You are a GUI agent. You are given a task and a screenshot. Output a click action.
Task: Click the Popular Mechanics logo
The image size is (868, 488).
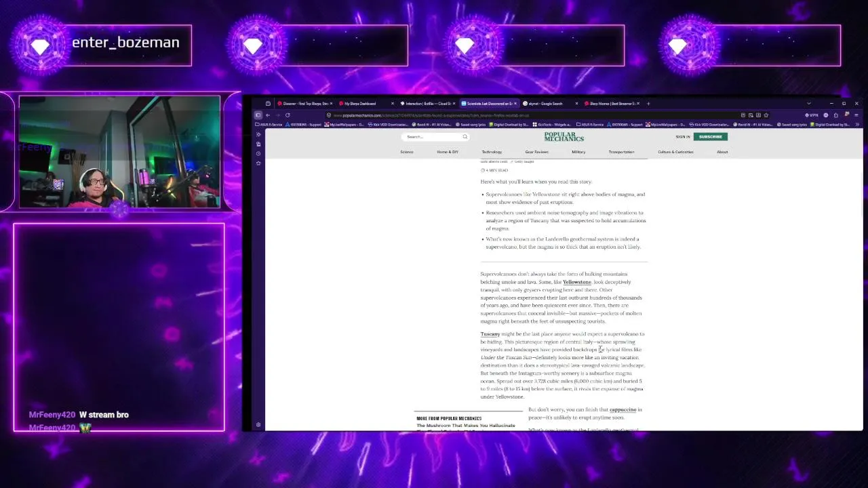(564, 137)
